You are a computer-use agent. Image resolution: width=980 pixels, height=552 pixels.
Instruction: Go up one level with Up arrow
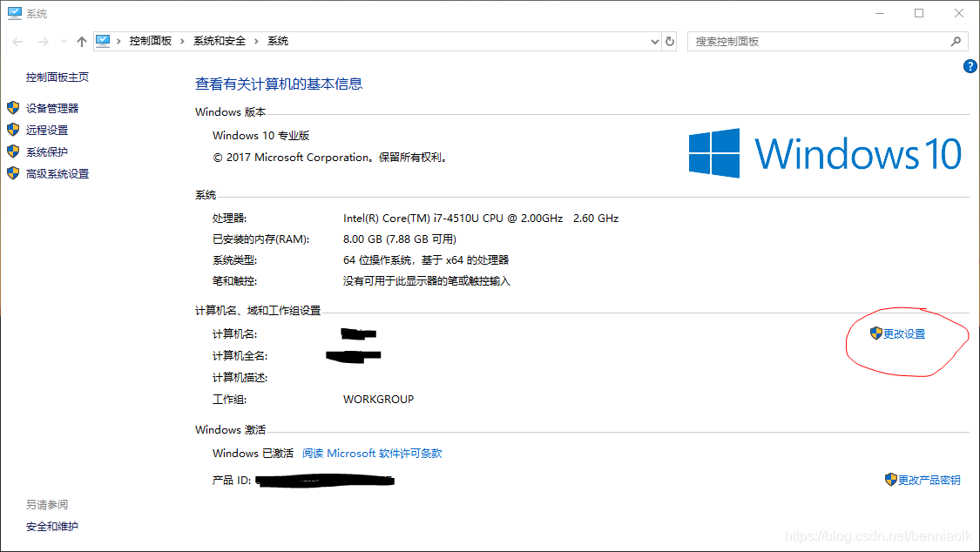(81, 41)
